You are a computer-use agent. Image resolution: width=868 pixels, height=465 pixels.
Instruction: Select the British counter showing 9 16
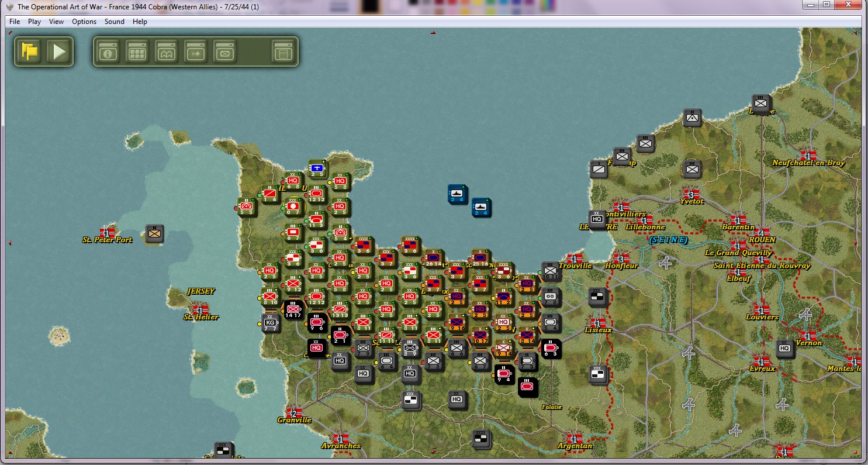pos(457,323)
